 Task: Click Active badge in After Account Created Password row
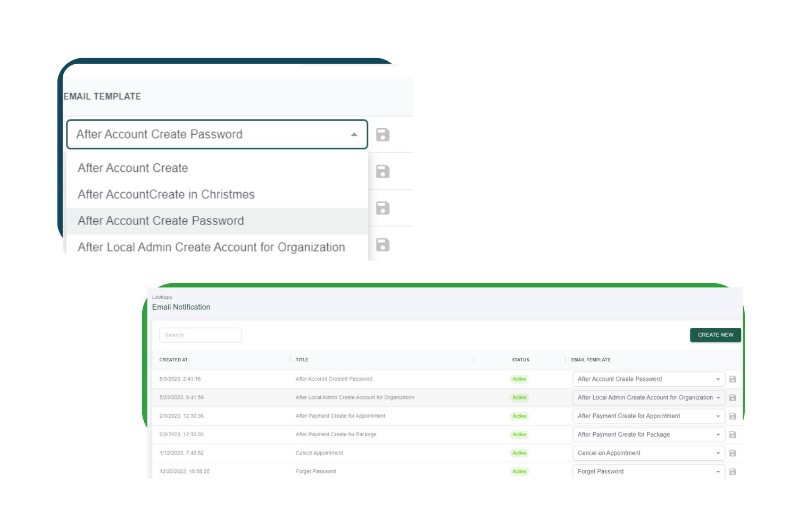(519, 379)
